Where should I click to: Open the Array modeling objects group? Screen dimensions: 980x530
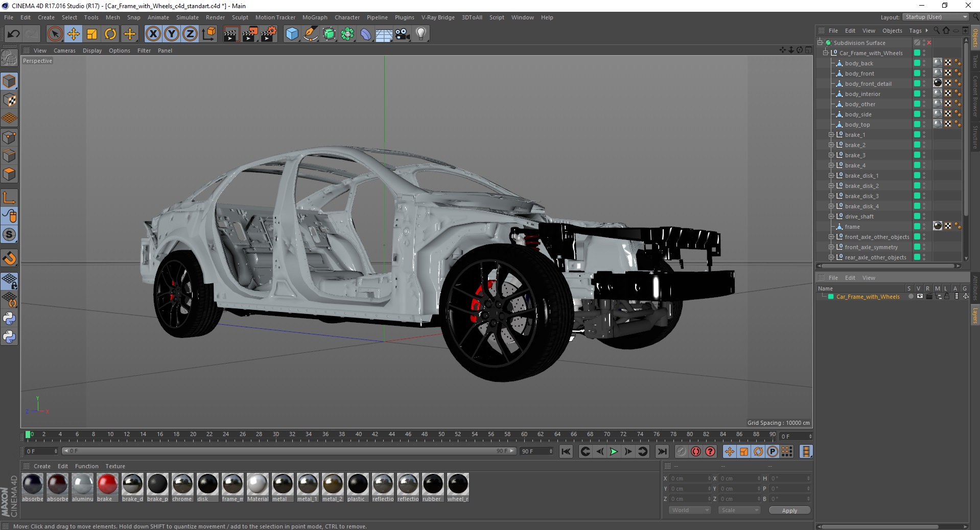tap(348, 34)
